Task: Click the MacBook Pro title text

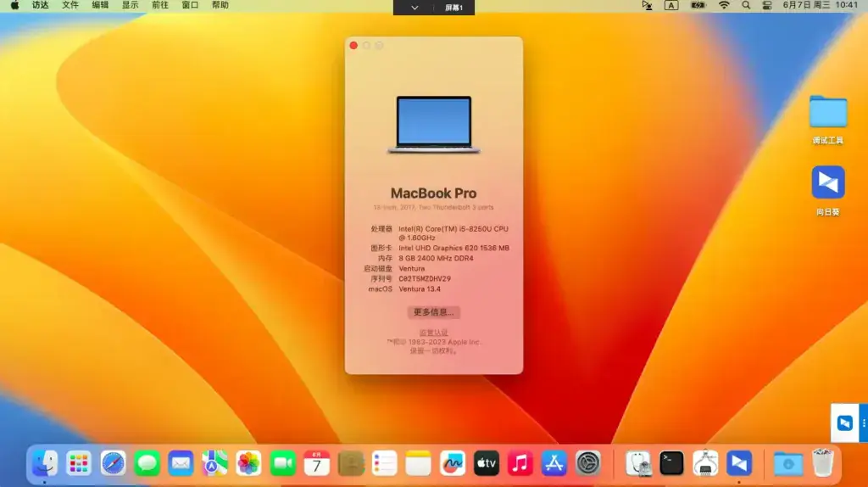Action: [x=433, y=193]
